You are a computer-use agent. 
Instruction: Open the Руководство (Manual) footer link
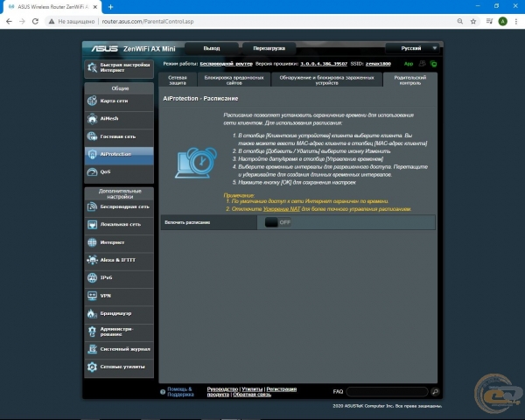pos(222,389)
